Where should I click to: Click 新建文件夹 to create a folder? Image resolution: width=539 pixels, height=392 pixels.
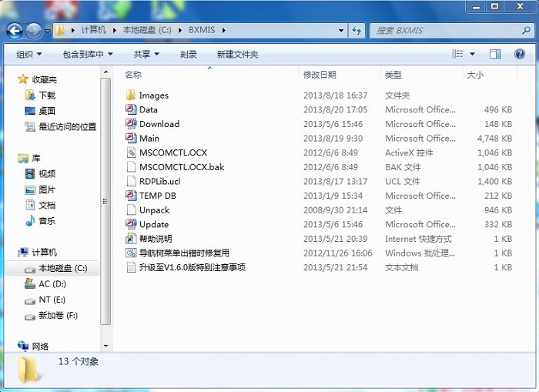[237, 54]
